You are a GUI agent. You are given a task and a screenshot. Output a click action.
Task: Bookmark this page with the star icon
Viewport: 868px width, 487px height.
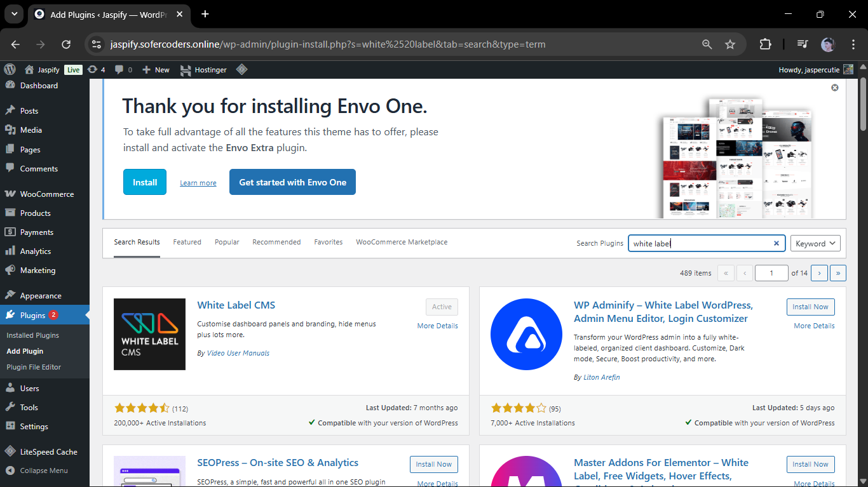(x=730, y=44)
